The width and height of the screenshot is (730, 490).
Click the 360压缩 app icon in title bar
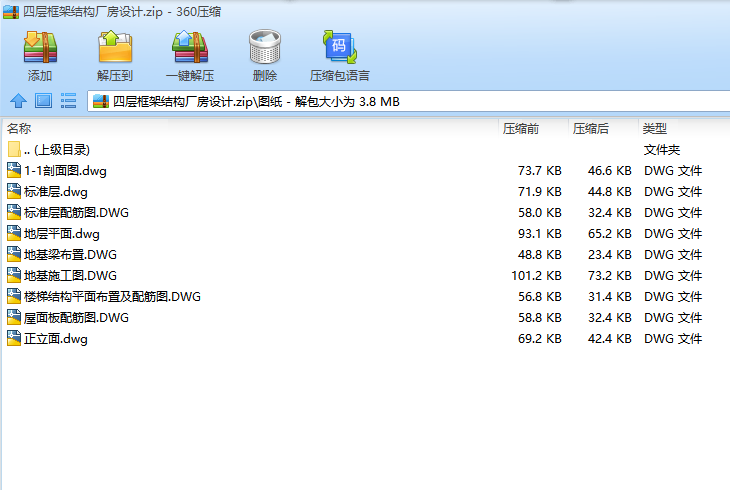[x=11, y=12]
